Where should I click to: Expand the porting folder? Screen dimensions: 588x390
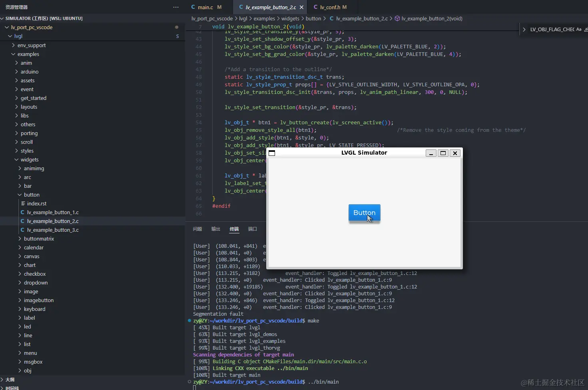click(16, 133)
